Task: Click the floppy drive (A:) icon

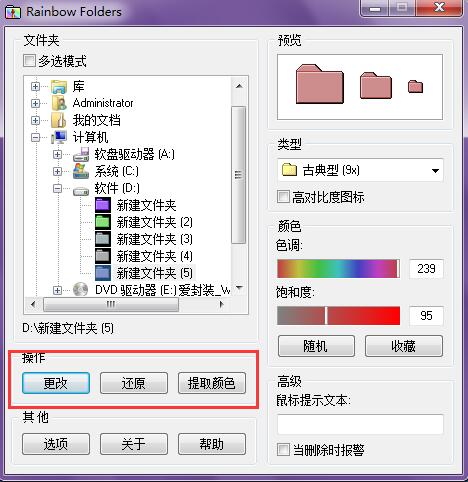Action: (81, 154)
